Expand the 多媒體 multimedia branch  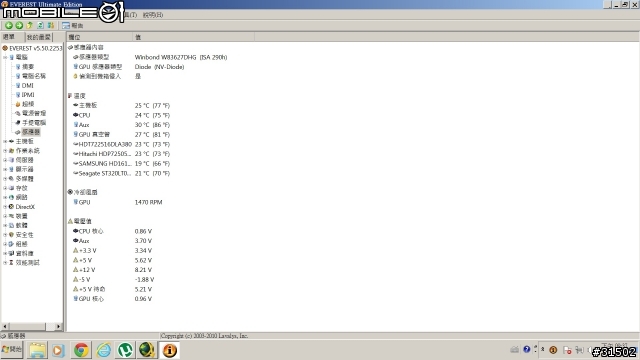pos(5,178)
